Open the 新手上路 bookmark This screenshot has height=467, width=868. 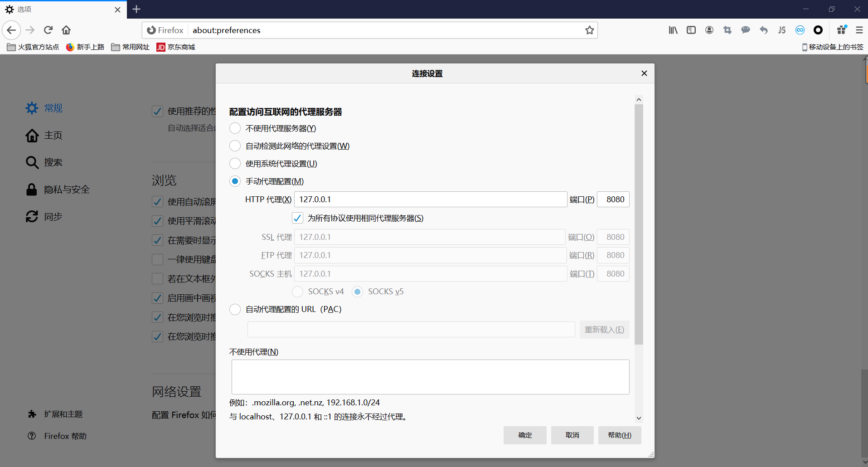point(85,47)
